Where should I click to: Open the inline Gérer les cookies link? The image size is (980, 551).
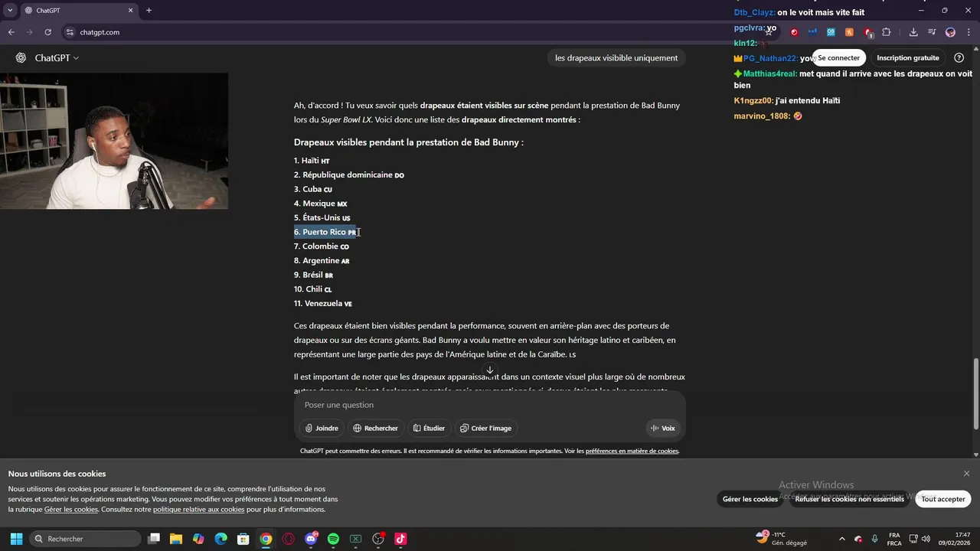pos(71,510)
